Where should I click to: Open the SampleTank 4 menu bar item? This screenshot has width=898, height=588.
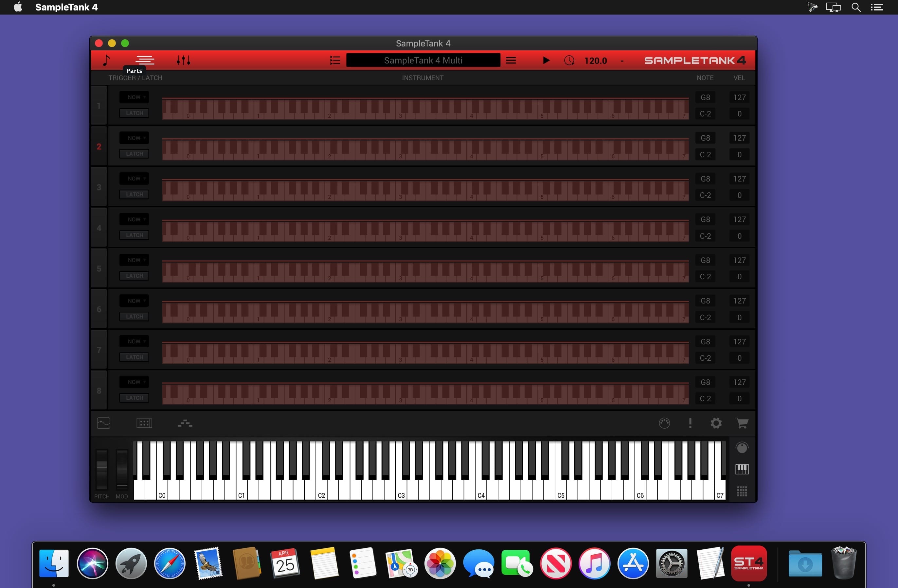66,7
